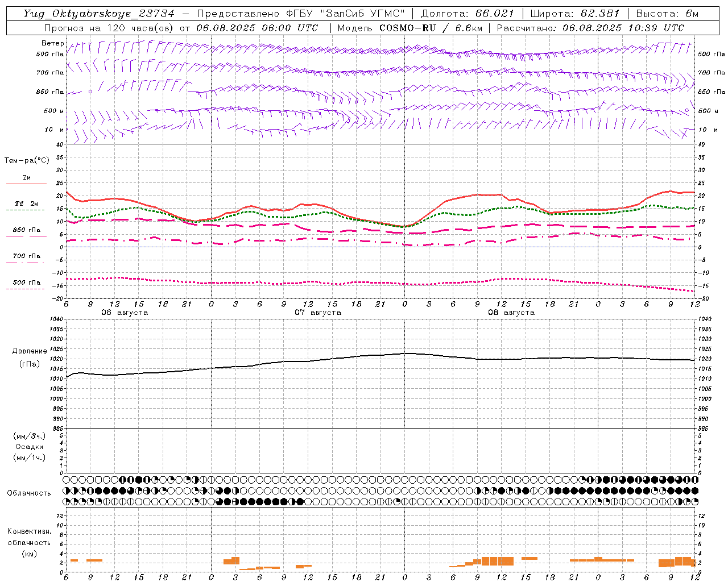The width and height of the screenshot is (728, 582).
Task: Click the forecast start 06.08.2025 06:00 UTC
Action: pyautogui.click(x=257, y=28)
